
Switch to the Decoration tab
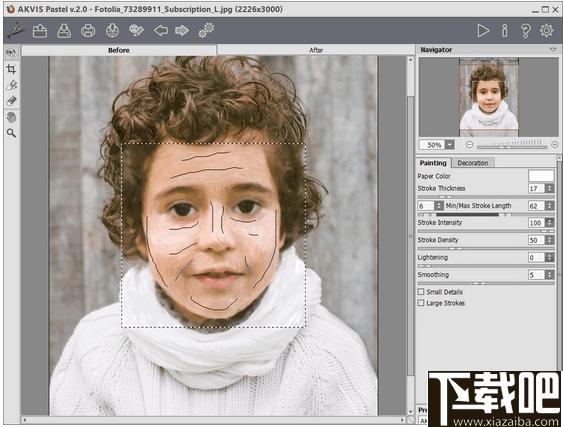click(x=473, y=163)
